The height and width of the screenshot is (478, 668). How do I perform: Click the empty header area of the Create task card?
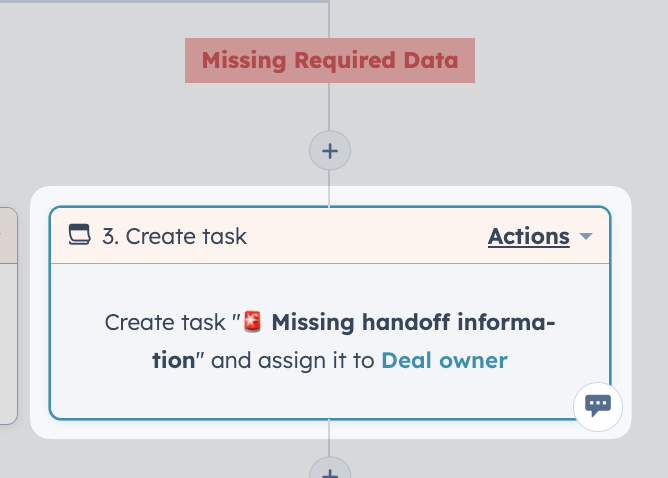tap(366, 236)
